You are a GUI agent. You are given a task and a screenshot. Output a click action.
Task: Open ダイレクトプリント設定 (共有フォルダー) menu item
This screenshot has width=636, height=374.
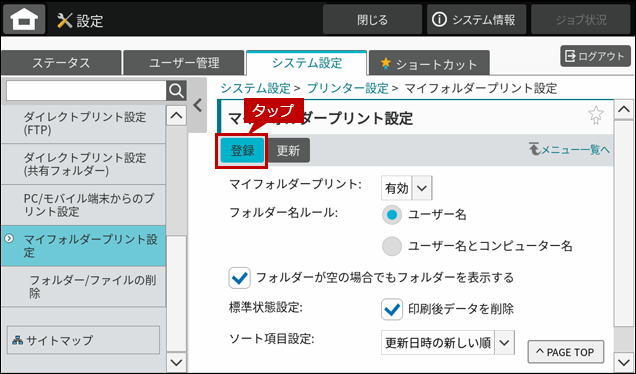(x=83, y=164)
